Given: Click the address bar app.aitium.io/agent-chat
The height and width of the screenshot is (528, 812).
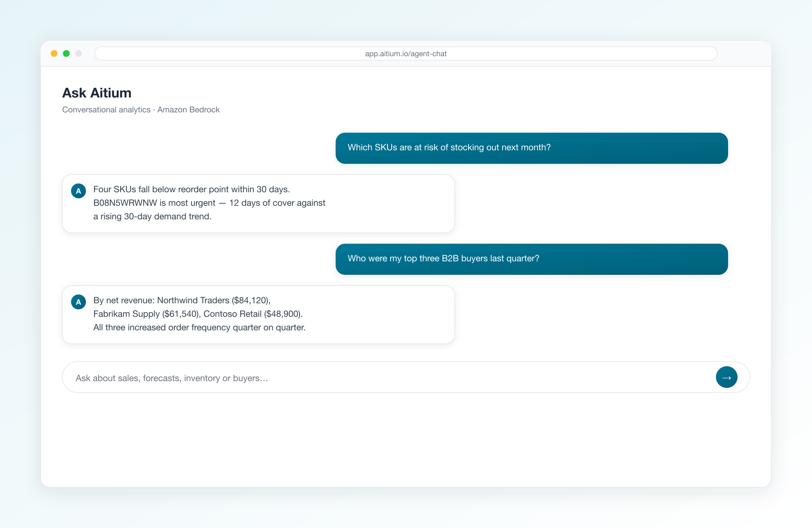Looking at the screenshot, I should click(x=406, y=53).
